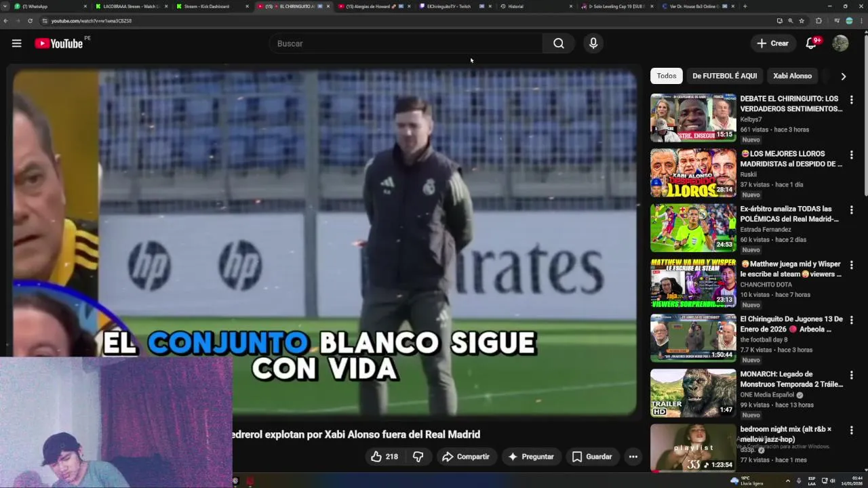This screenshot has width=868, height=488.
Task: Switch to the Solo Leveling Cap 19 tab
Action: 617,6
